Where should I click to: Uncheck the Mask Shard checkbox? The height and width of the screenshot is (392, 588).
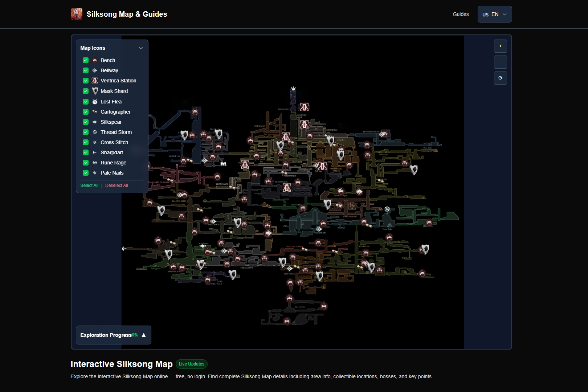coord(86,91)
